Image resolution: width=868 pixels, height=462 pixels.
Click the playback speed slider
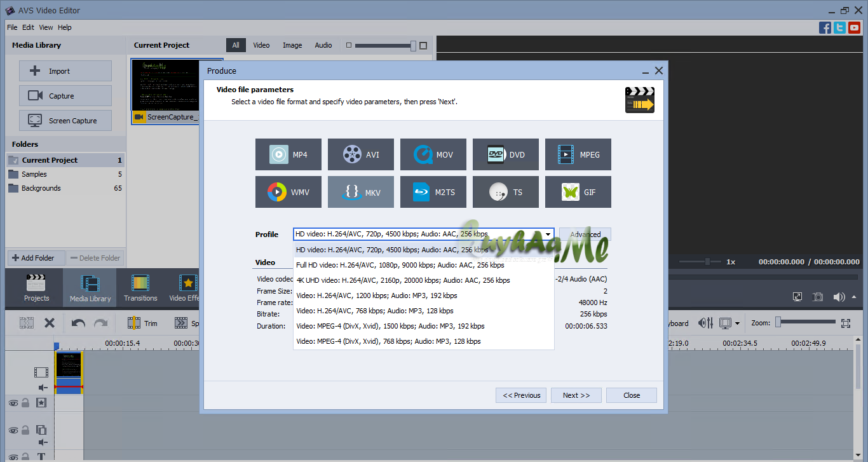[x=700, y=262]
